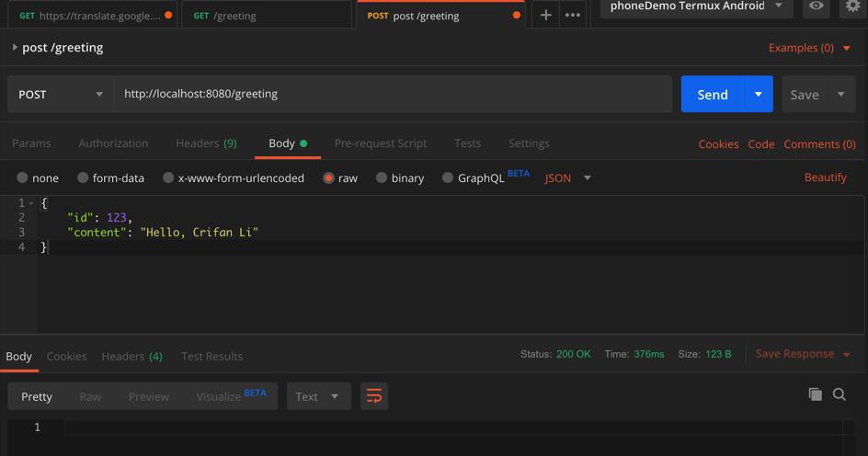Click the "id": 123 line in editor

99,218
